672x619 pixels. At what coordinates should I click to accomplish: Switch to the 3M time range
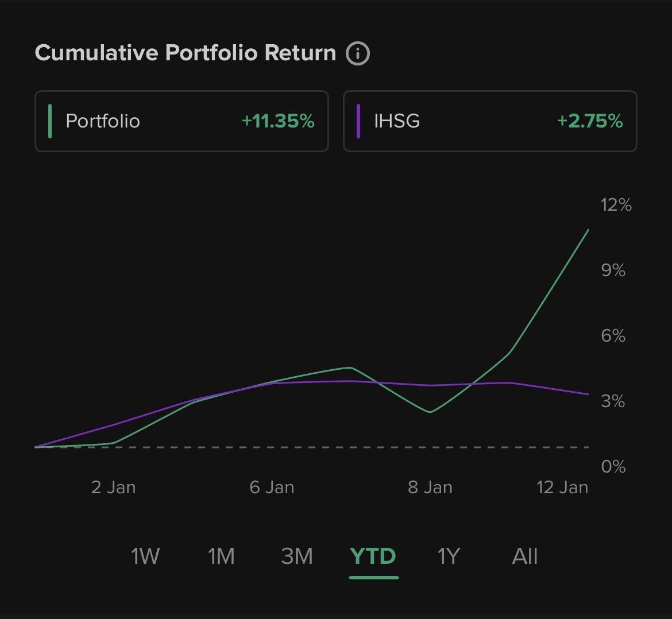[297, 556]
